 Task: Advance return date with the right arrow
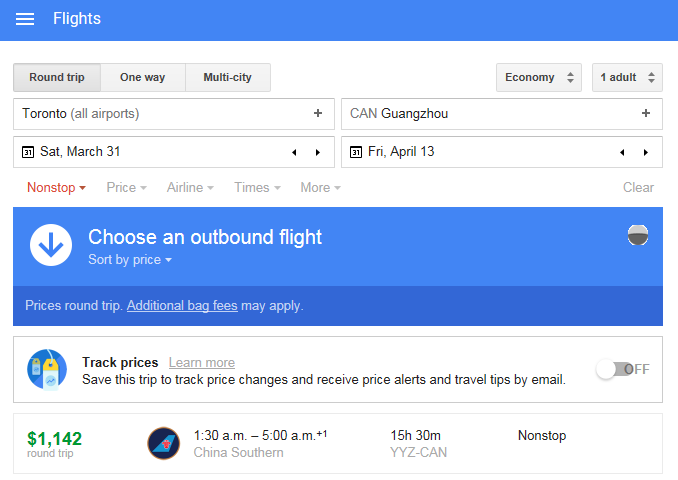[646, 152]
